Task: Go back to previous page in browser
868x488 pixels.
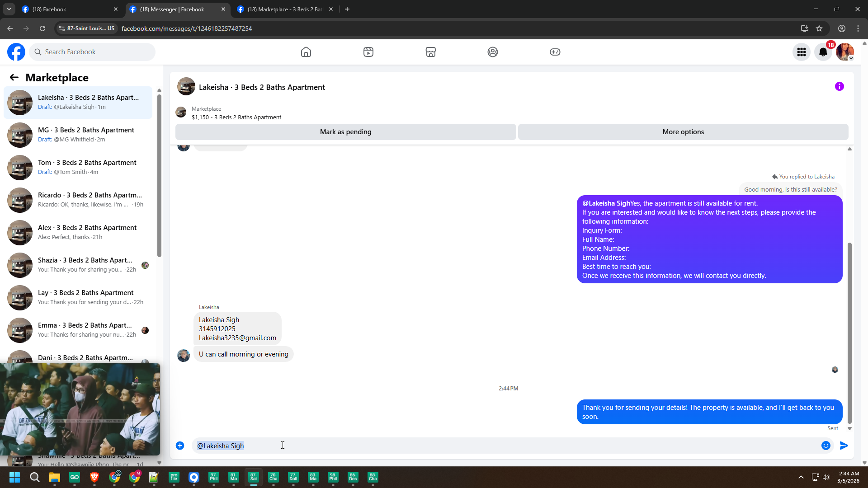Action: coord(10,28)
